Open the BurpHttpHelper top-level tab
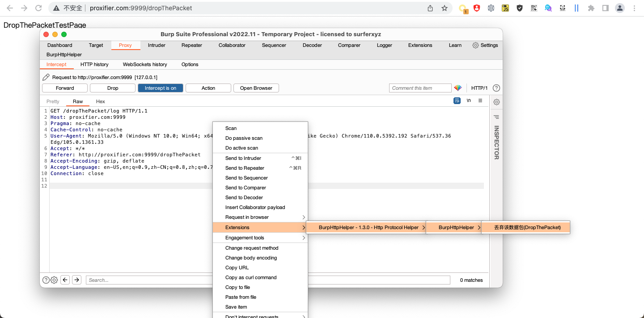 click(64, 54)
